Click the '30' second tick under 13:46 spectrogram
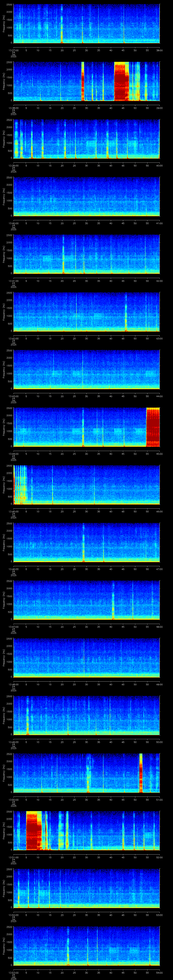Image resolution: width=173 pixels, height=980 pixels. click(86, 569)
